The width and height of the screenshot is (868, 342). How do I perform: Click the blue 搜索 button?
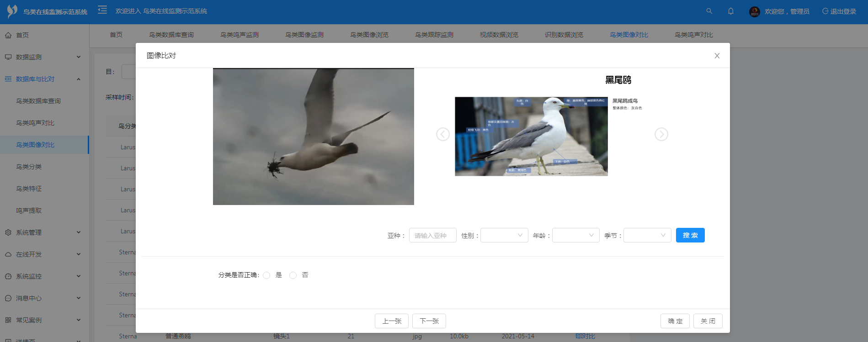point(690,235)
